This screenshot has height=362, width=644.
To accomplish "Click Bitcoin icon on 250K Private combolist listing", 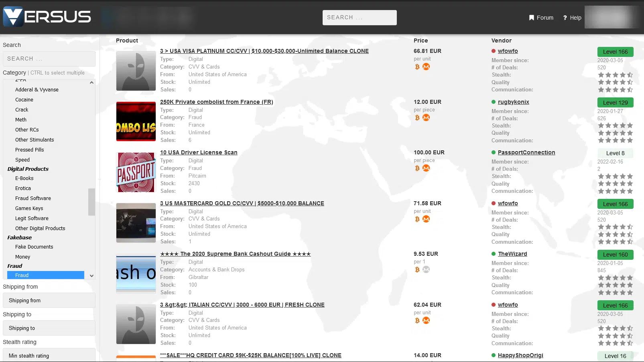I will click(x=417, y=118).
